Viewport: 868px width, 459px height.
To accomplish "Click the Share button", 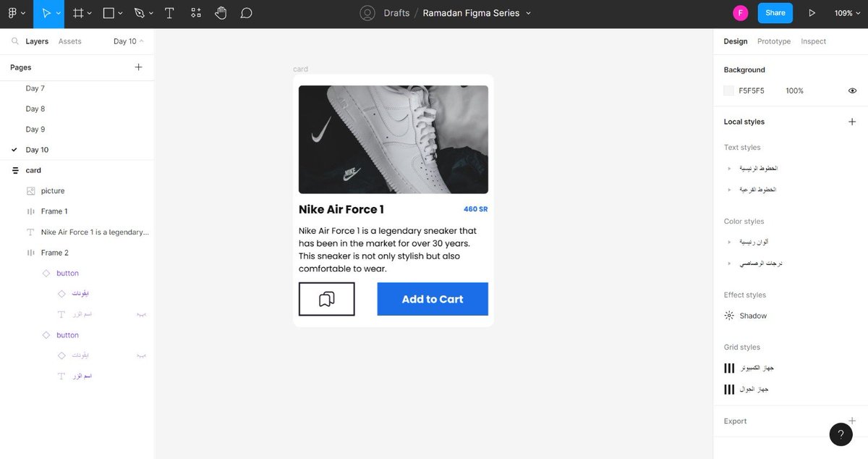I will (775, 13).
